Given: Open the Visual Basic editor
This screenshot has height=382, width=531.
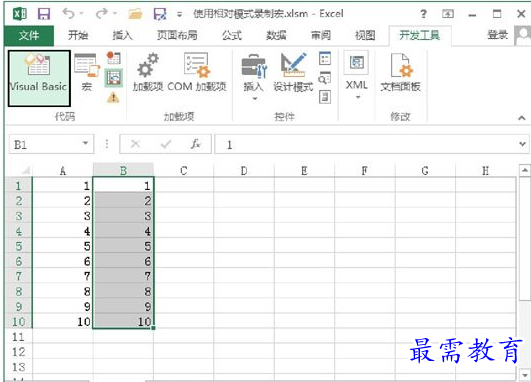Looking at the screenshot, I should 39,78.
